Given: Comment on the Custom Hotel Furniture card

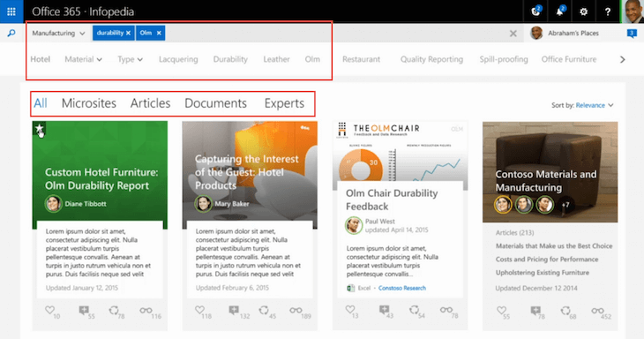Looking at the screenshot, I should [84, 310].
